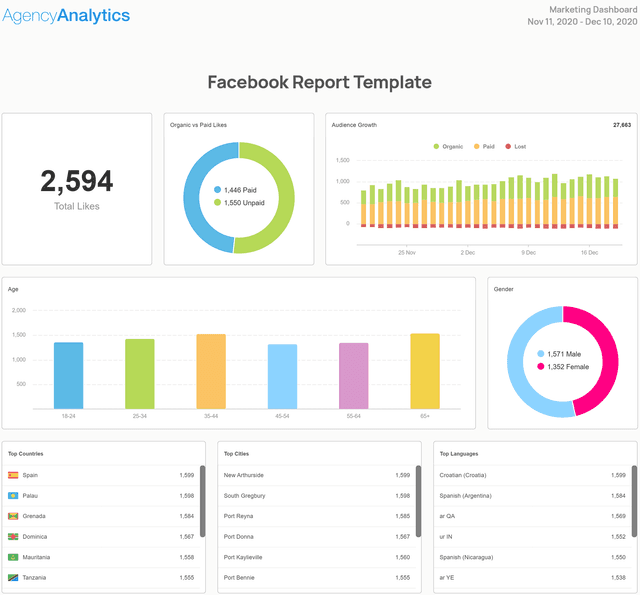
Task: Toggle Paid series in Audience Growth legend
Action: [483, 146]
